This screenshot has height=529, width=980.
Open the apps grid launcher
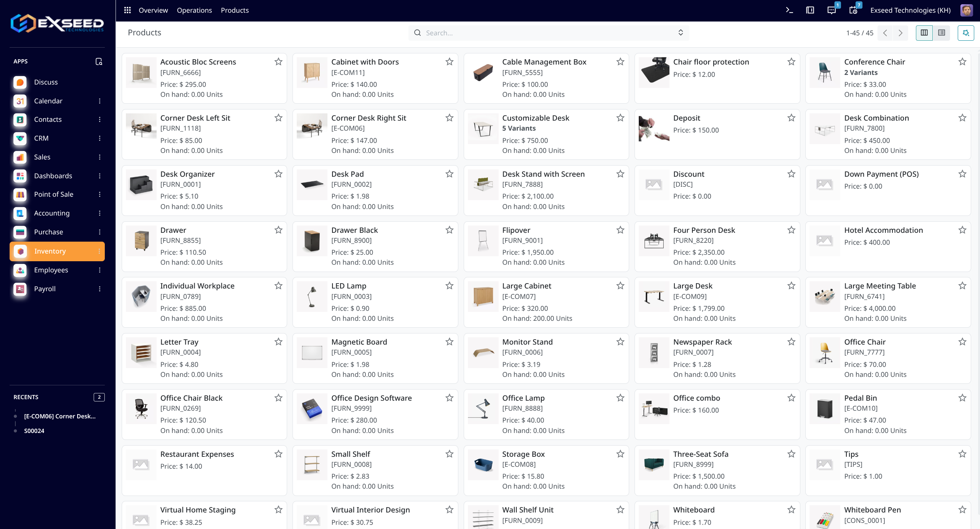127,10
